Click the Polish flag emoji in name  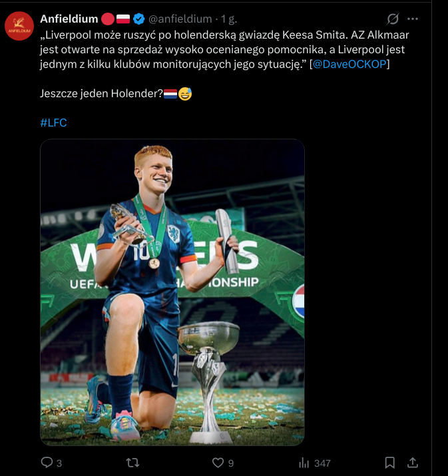[x=123, y=19]
